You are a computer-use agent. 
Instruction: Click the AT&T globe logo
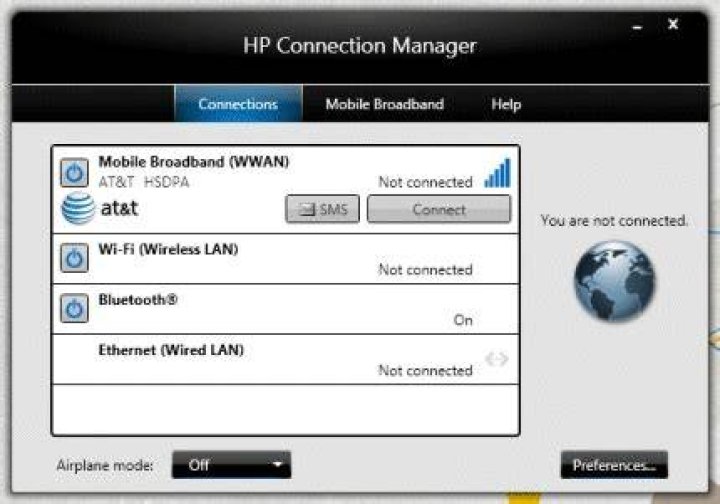[x=78, y=208]
